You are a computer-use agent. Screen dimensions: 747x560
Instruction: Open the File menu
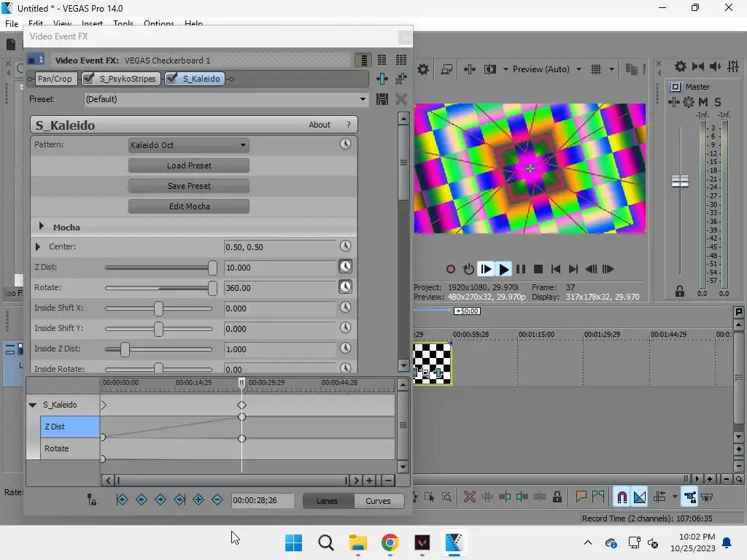[12, 24]
